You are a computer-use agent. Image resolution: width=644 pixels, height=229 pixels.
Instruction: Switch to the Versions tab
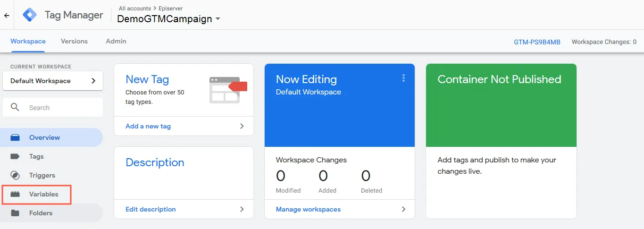click(x=74, y=41)
